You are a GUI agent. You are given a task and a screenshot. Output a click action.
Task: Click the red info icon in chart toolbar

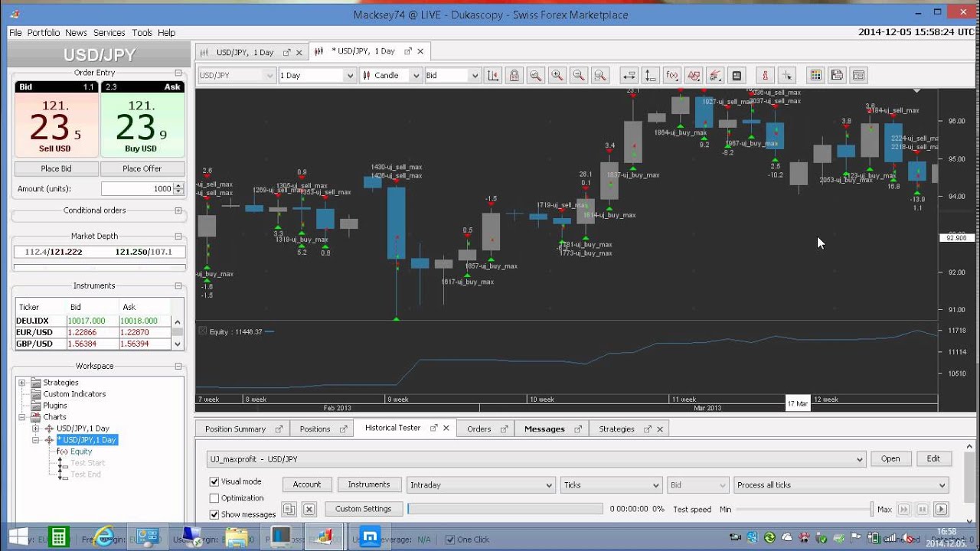pyautogui.click(x=765, y=75)
